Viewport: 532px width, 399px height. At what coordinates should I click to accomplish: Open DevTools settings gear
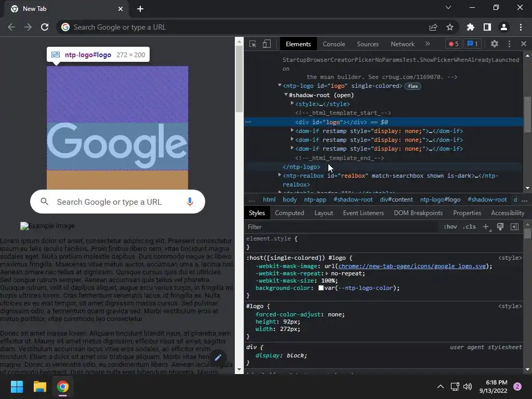495,44
